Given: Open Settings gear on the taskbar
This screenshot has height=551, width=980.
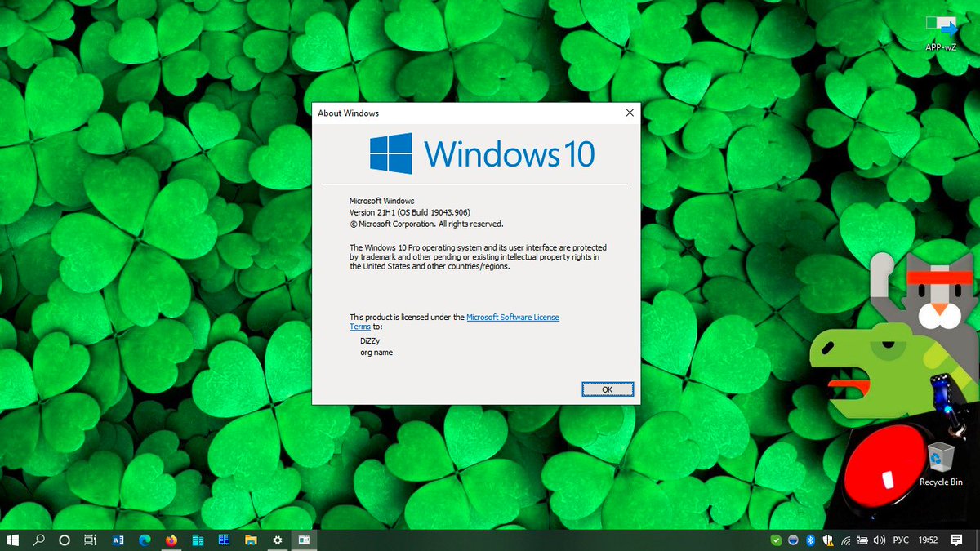Looking at the screenshot, I should 277,540.
